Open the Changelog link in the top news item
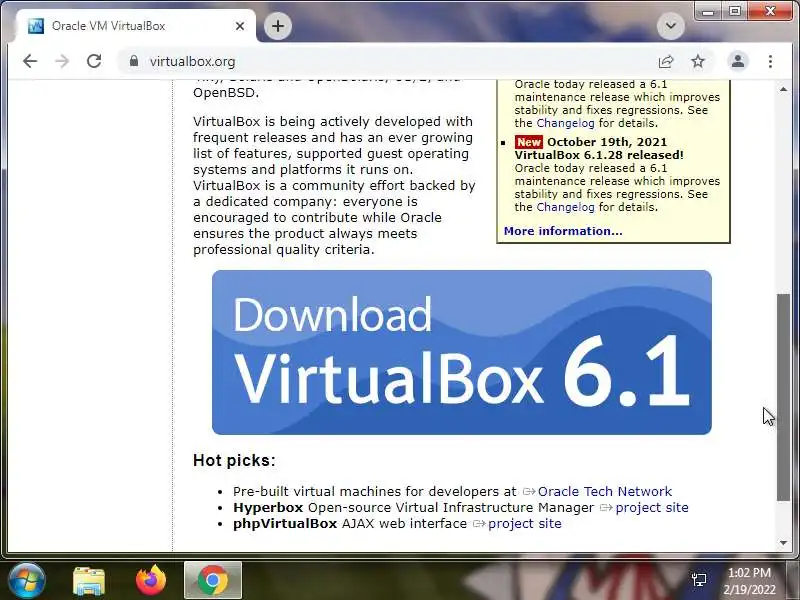Screen dimensions: 800x600 tap(565, 123)
